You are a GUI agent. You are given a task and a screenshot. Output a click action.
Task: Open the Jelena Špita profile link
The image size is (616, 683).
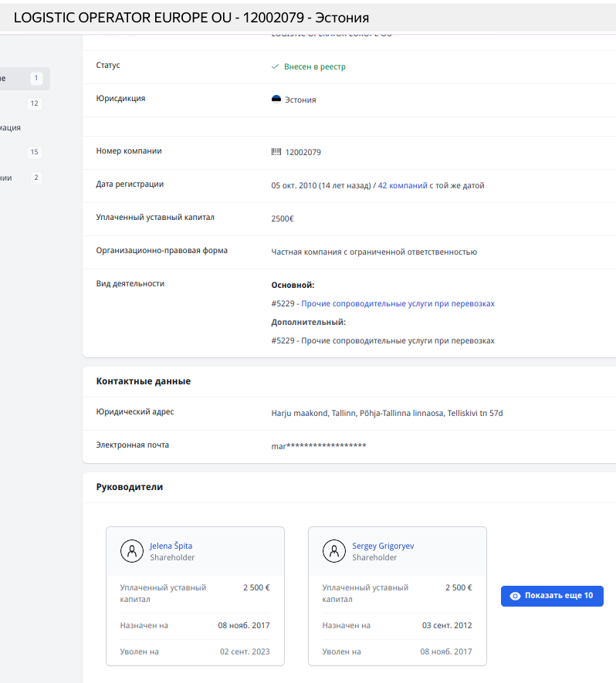pos(171,546)
